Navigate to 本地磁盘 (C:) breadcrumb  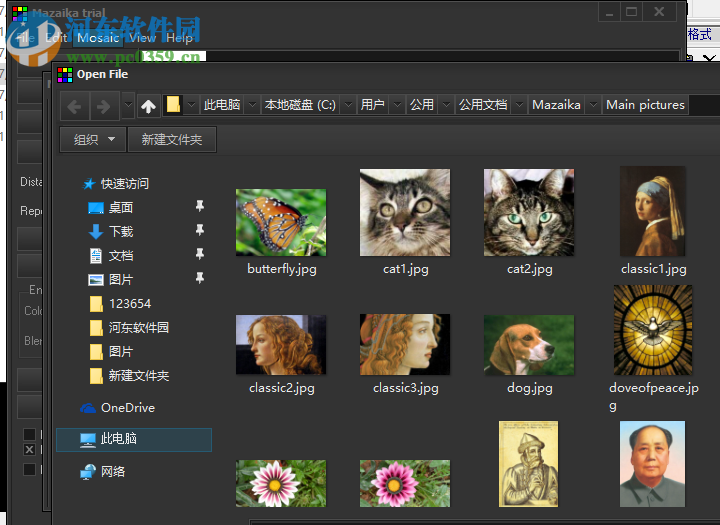(301, 105)
